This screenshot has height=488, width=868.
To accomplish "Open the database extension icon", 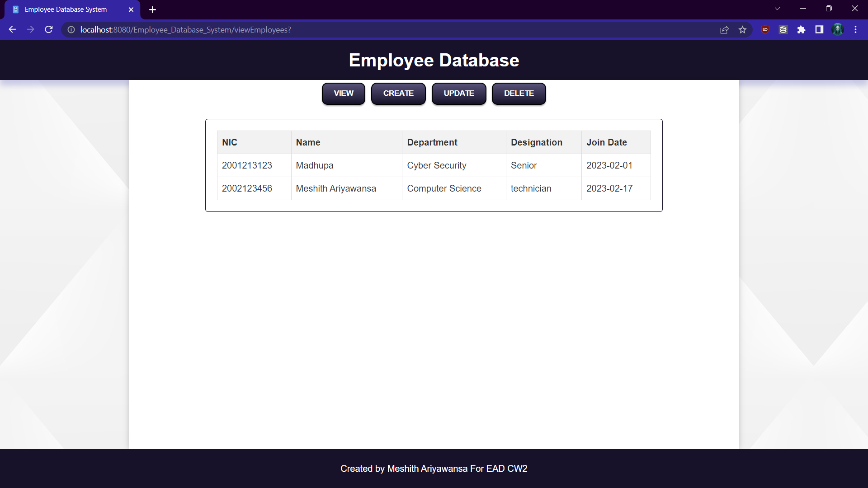I will 783,29.
